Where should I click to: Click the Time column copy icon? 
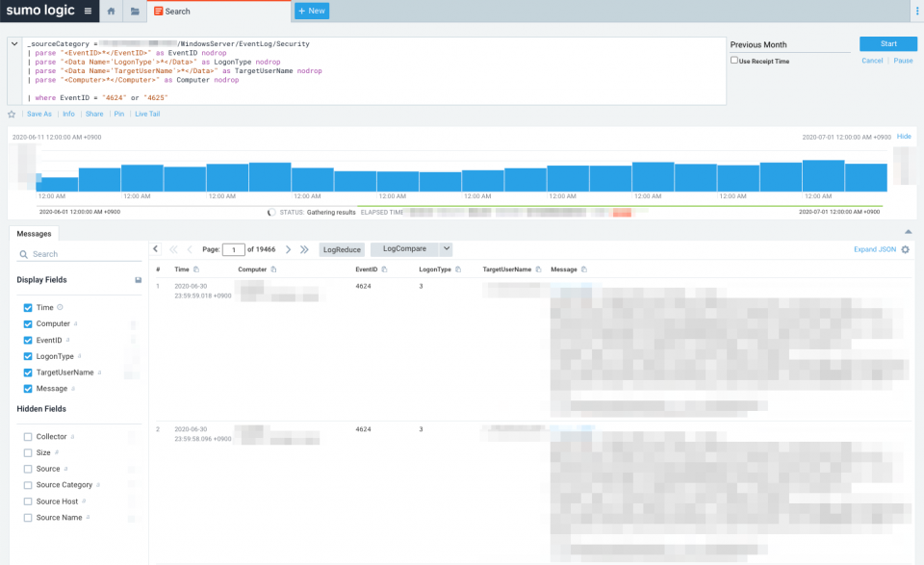pyautogui.click(x=196, y=270)
